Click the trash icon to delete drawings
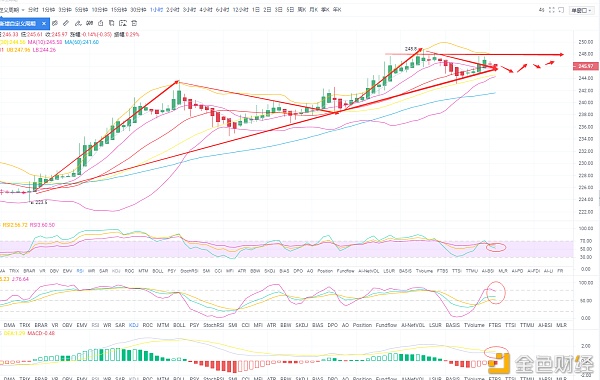The image size is (600, 380). 134,23
